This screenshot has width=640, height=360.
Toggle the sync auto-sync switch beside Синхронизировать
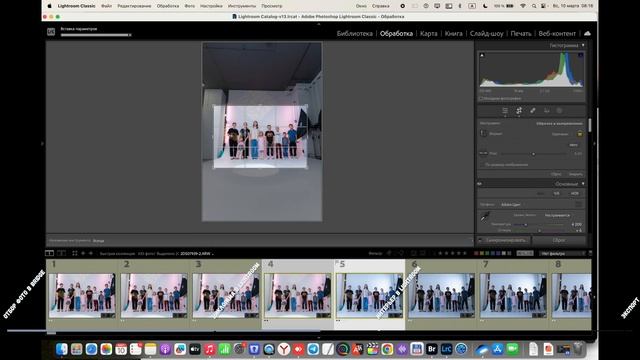(480, 240)
